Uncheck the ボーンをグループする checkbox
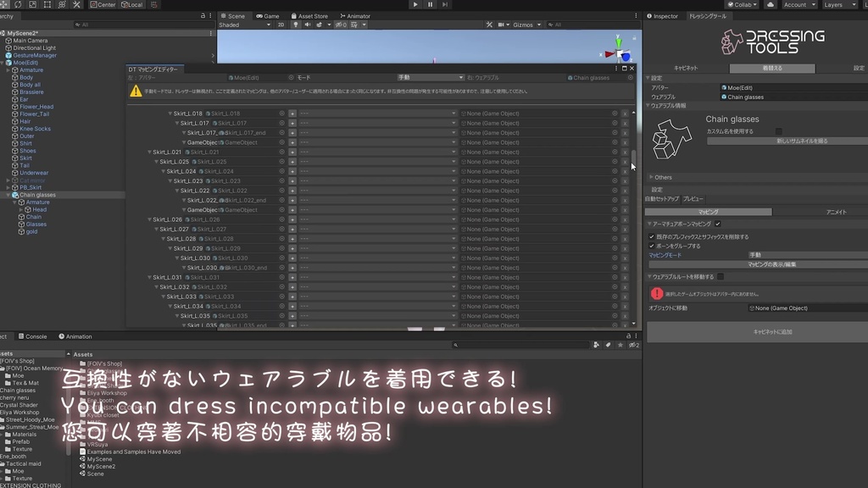The width and height of the screenshot is (868, 488). (650, 245)
